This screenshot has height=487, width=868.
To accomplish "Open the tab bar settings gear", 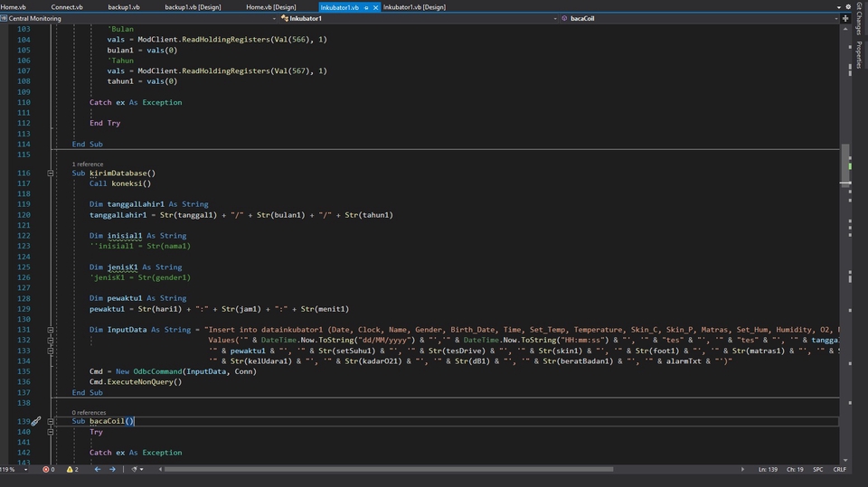I will click(848, 7).
